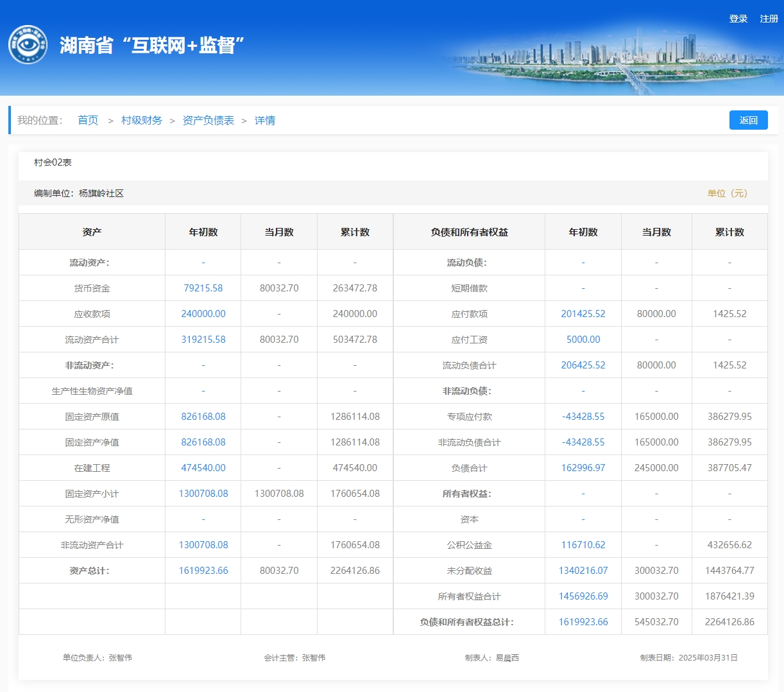Open the 登录 login link
784x692 pixels.
pyautogui.click(x=738, y=19)
